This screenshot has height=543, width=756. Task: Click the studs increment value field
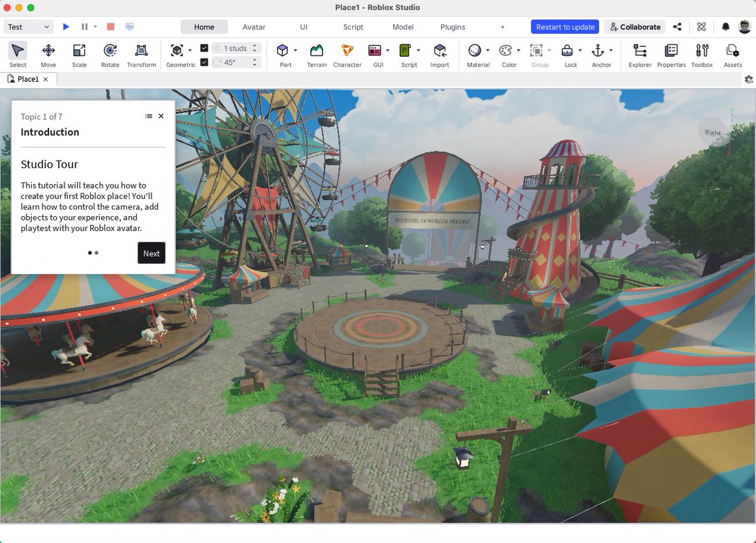tap(236, 48)
